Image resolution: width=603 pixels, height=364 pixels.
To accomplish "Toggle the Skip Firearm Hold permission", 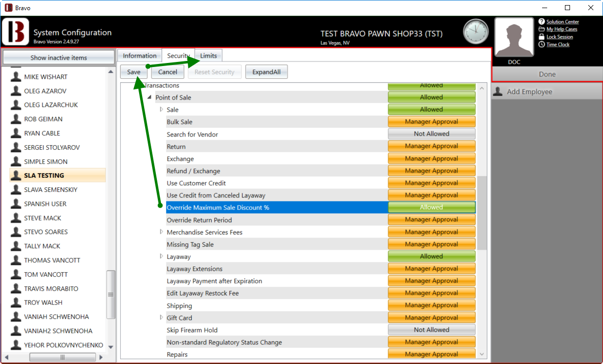I will coord(431,330).
